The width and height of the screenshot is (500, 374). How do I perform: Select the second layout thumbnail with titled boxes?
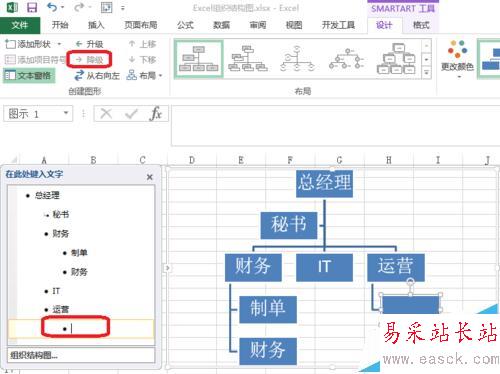click(x=248, y=59)
